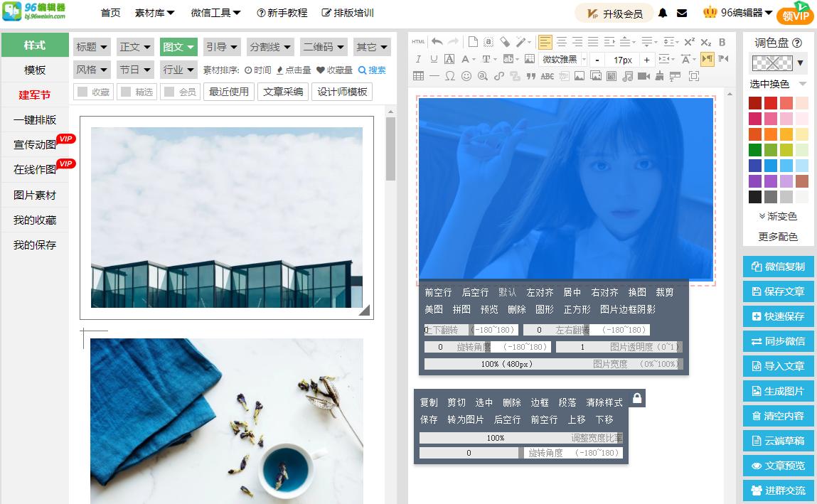Open 文章预览 to preview the article
The height and width of the screenshot is (504, 817).
click(x=778, y=466)
